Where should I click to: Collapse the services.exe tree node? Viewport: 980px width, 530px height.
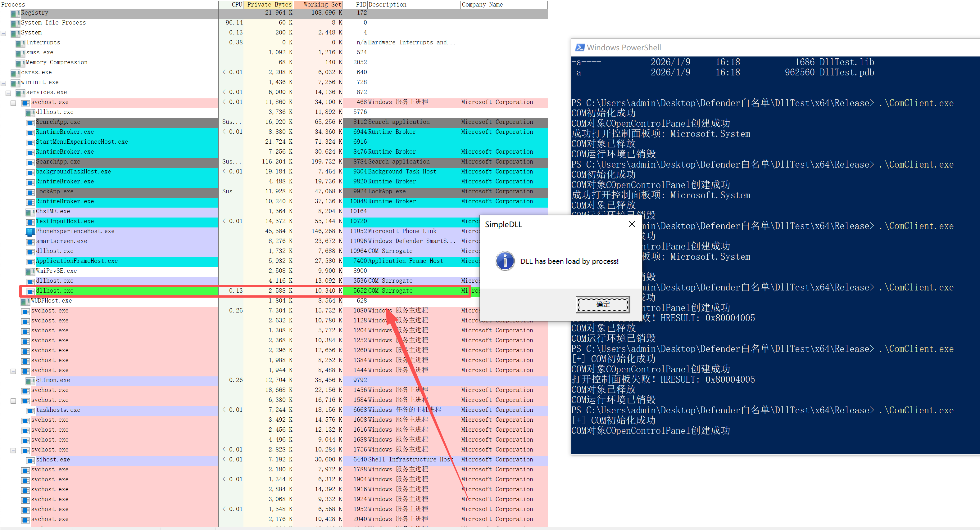click(x=8, y=93)
